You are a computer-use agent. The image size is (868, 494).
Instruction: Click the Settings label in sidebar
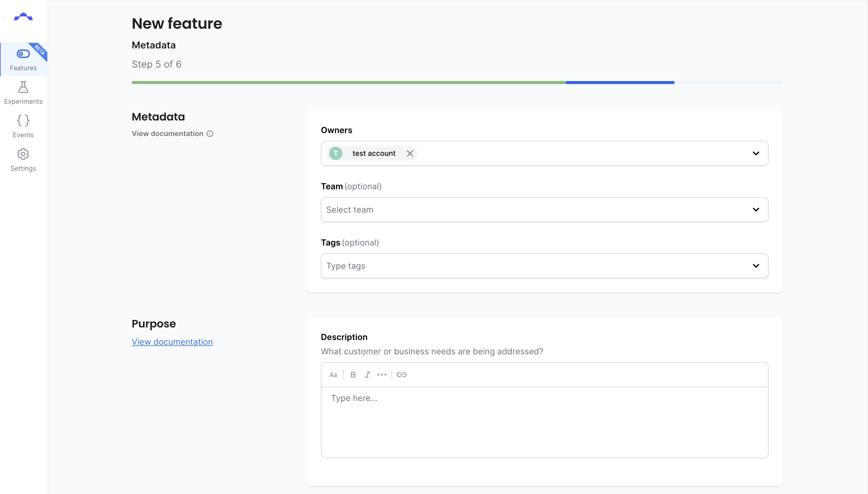[23, 169]
